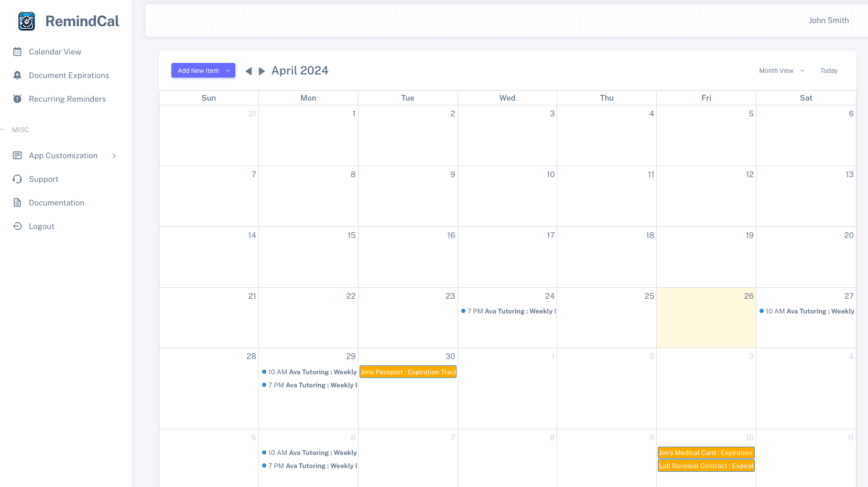The width and height of the screenshot is (868, 487).
Task: Open the Month View selector
Action: [780, 70]
